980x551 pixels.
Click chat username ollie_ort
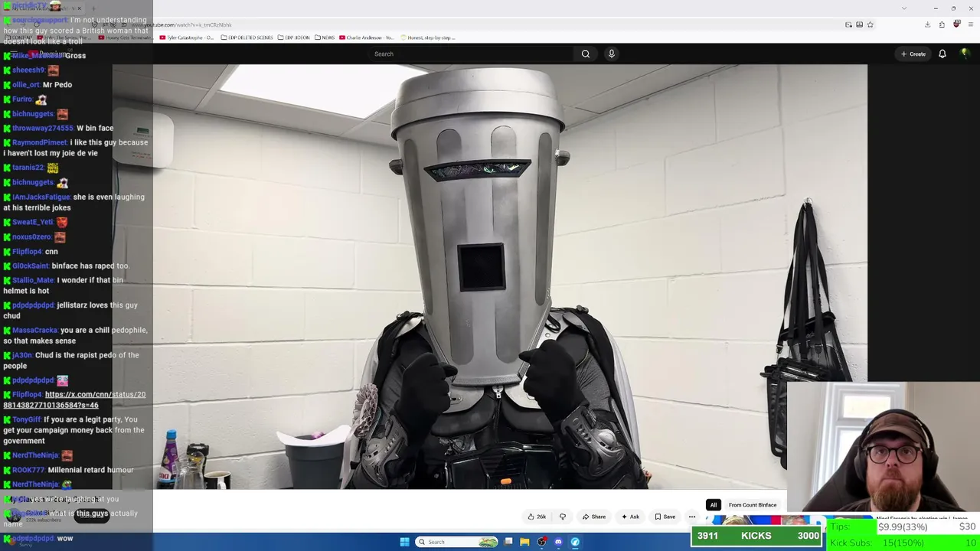point(26,84)
